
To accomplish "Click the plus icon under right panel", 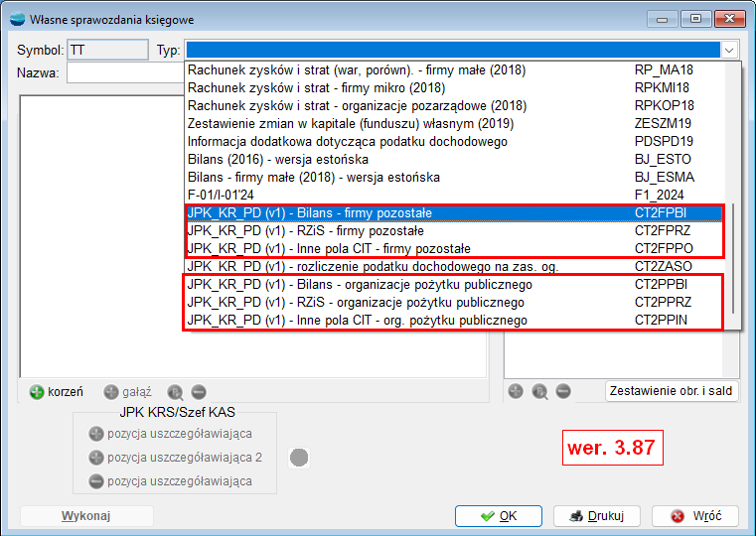I will coord(517,391).
